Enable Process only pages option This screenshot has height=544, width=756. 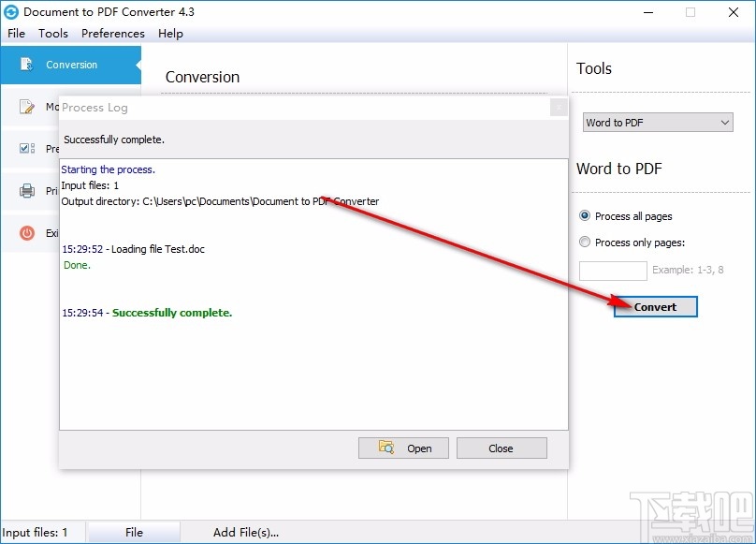[x=585, y=242]
